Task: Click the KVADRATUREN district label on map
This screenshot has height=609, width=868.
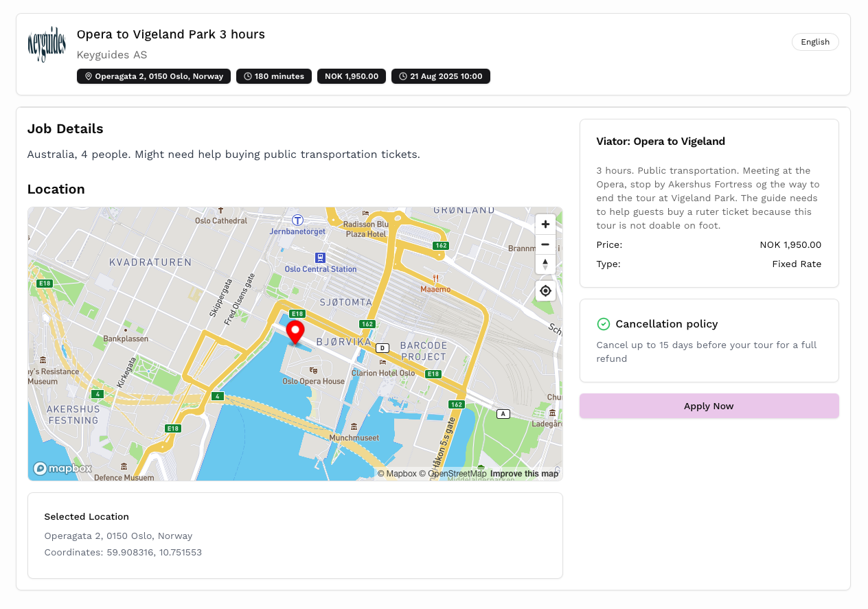Action: pyautogui.click(x=150, y=262)
